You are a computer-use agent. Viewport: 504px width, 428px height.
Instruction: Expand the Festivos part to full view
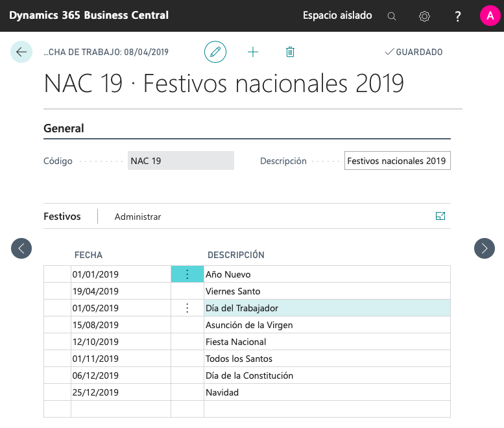[x=440, y=217]
